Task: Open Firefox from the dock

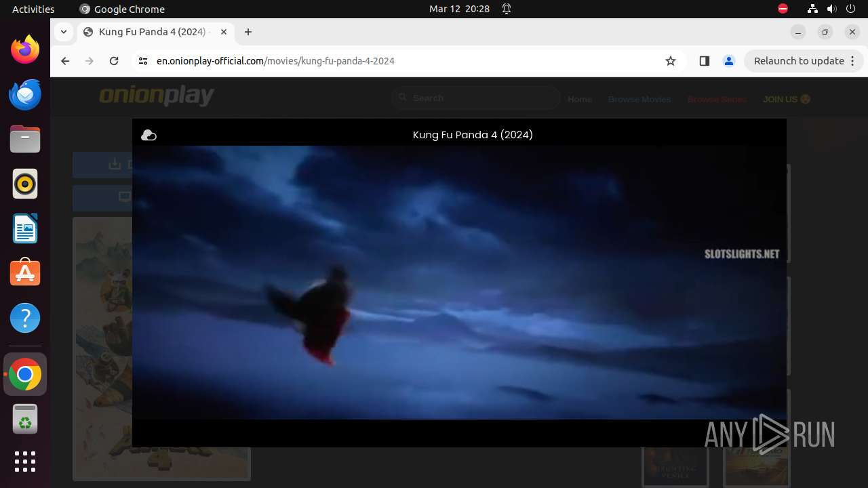Action: (25, 49)
